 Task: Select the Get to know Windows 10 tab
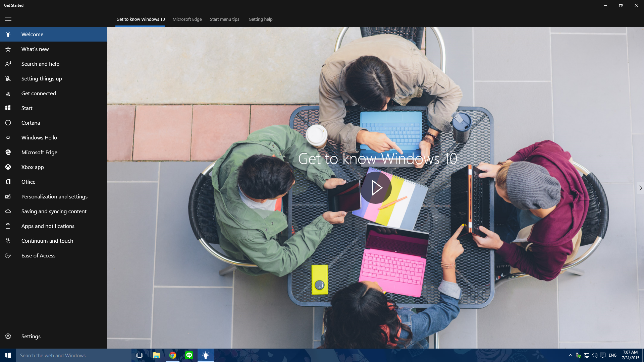[141, 19]
